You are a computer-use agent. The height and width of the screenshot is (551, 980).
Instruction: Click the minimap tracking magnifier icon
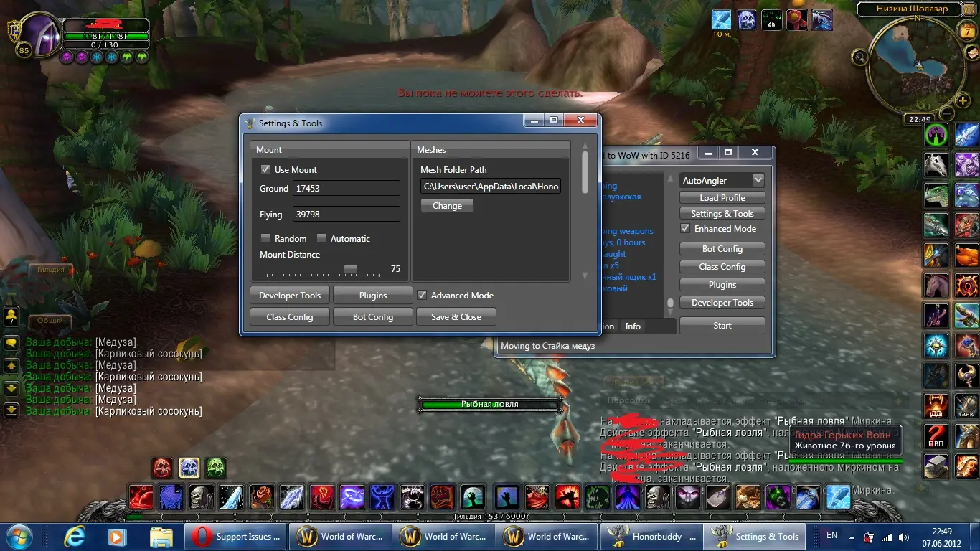pyautogui.click(x=860, y=57)
